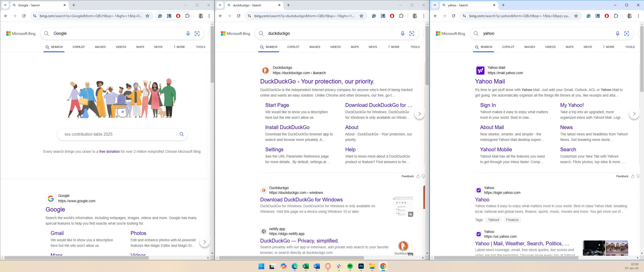This screenshot has width=644, height=272.
Task: Open 'Download DuckDuckGo for Windows' result
Action: (x=301, y=200)
